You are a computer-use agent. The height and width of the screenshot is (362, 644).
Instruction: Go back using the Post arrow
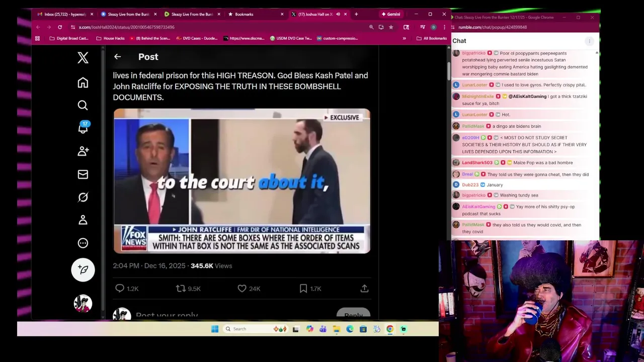coord(117,57)
